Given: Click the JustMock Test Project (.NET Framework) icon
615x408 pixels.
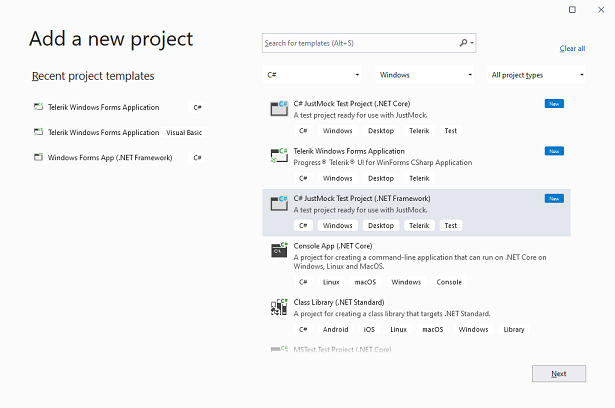Looking at the screenshot, I should tap(279, 203).
